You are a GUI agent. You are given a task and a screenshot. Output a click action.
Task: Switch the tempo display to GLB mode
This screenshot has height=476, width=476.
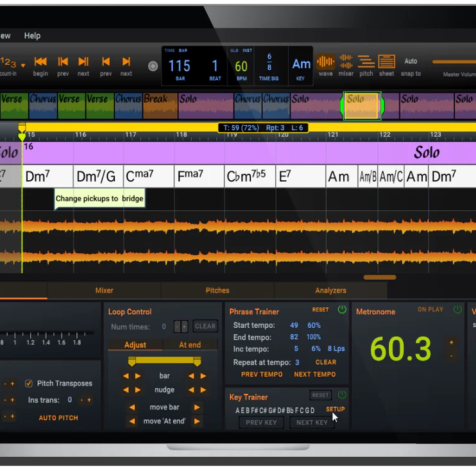pos(234,51)
